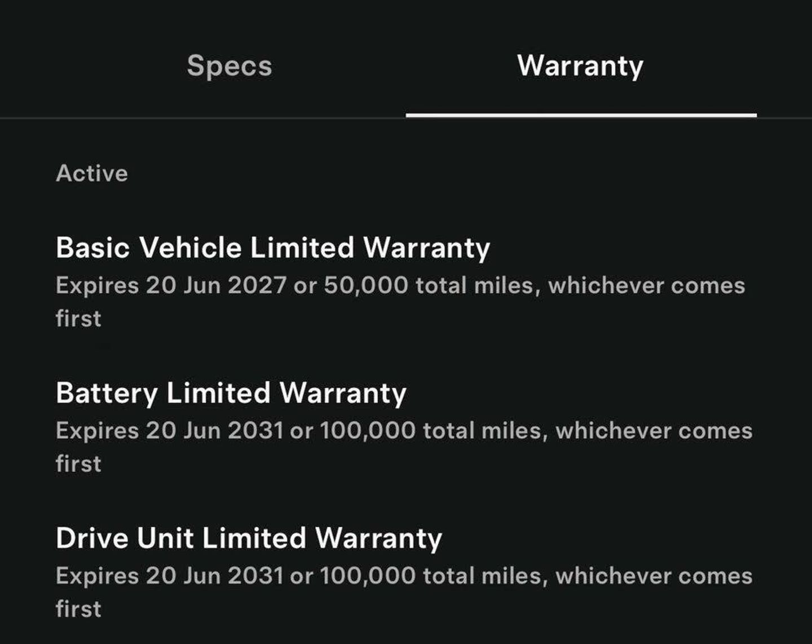Click the 20 Jun 2027 expiry date

click(x=216, y=285)
